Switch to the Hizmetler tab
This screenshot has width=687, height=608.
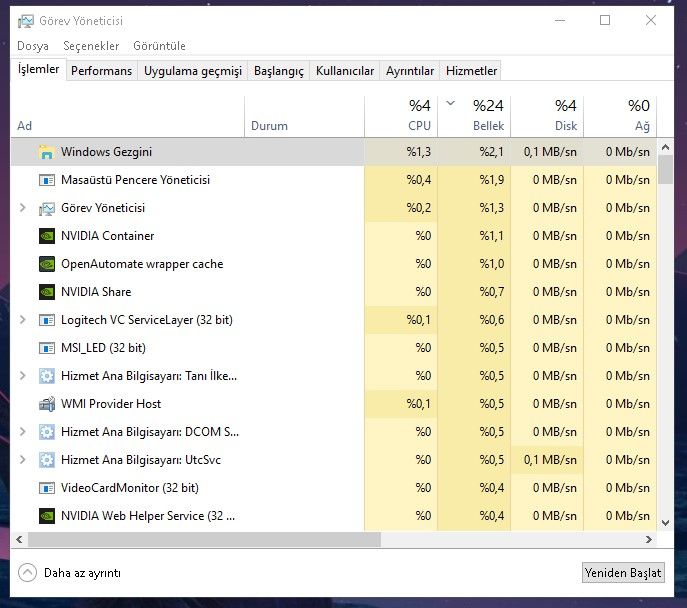471,71
